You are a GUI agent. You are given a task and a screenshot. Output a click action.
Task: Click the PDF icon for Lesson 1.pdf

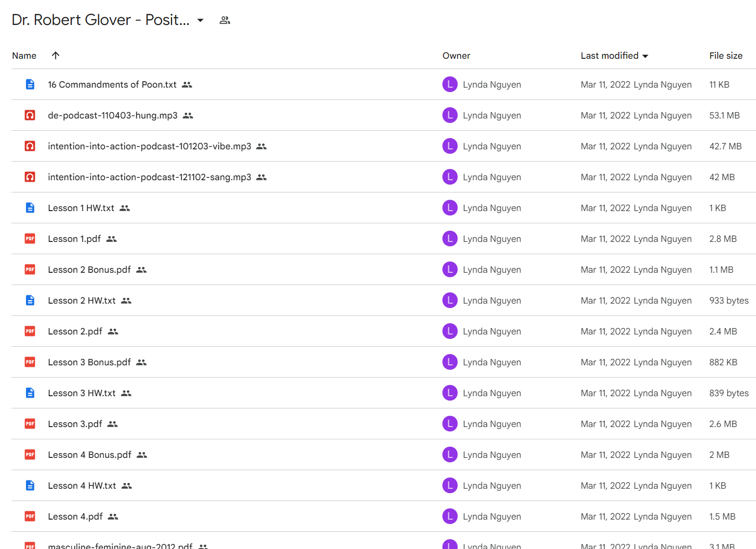point(30,239)
